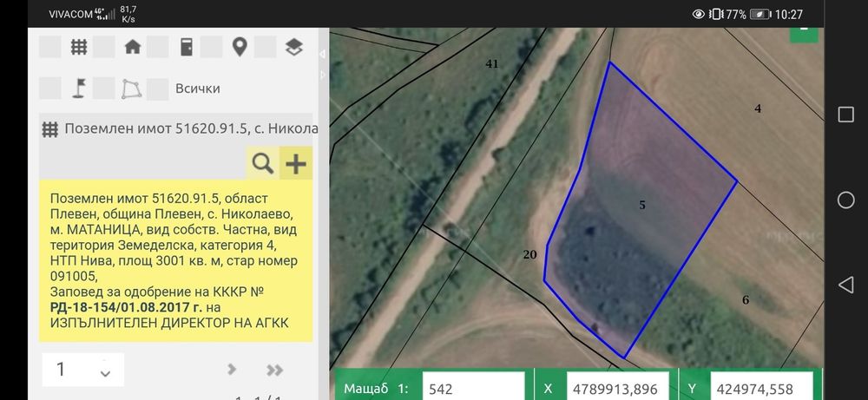Image resolution: width=868 pixels, height=400 pixels.
Task: Tap the green button at map corner
Action: 804,35
